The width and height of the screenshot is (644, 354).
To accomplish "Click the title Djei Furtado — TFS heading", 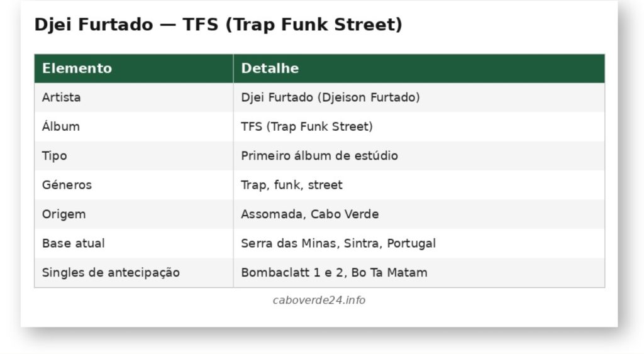I will (218, 25).
